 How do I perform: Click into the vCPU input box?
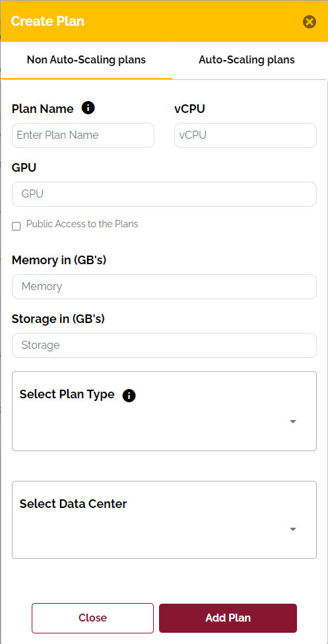pos(246,135)
